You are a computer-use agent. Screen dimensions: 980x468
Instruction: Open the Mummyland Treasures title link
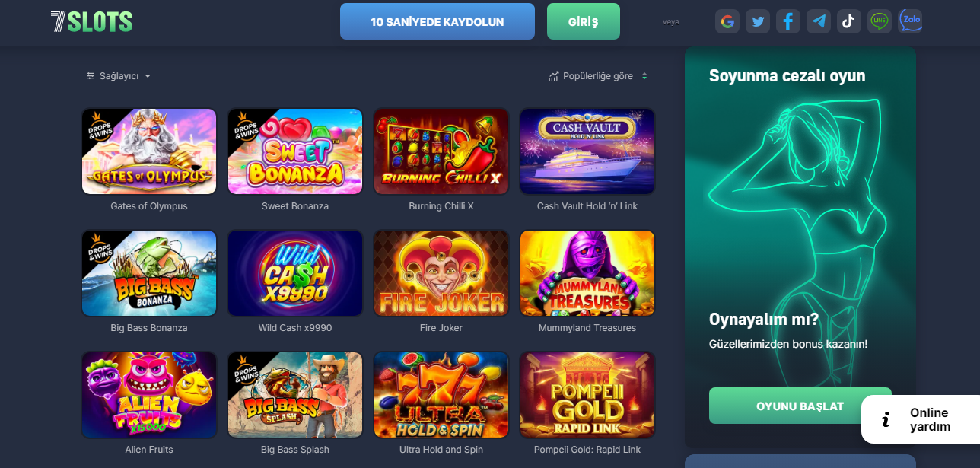coord(587,328)
